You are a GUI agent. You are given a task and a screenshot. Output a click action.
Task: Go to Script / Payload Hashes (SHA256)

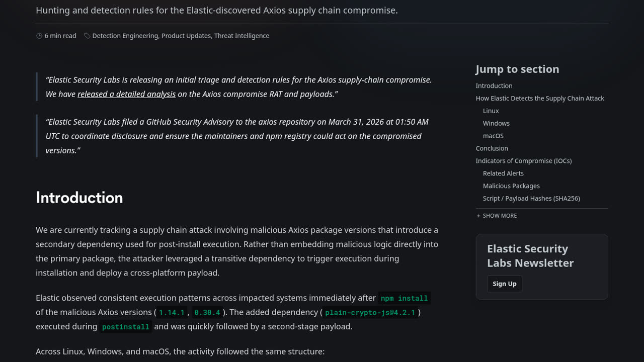coord(531,199)
